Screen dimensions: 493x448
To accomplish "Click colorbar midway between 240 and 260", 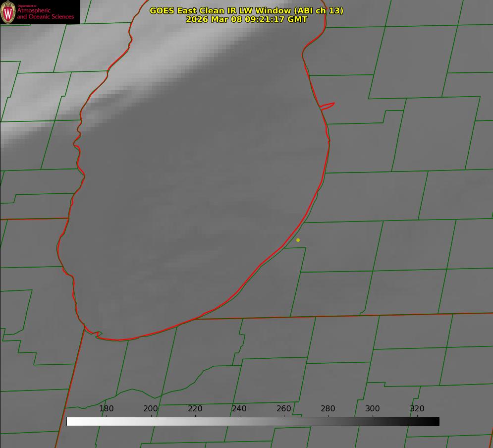I will 262,422.
